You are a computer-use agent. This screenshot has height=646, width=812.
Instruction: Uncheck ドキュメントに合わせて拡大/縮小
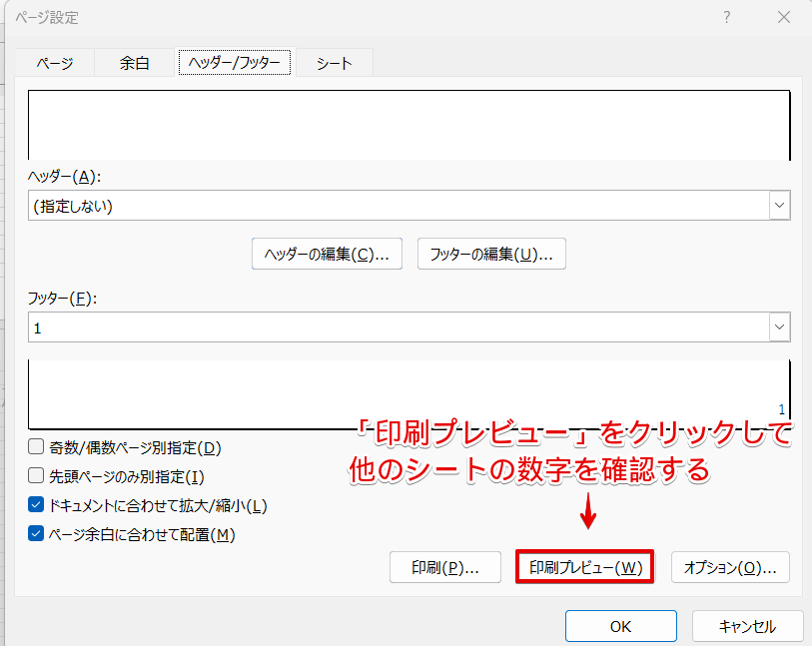click(36, 504)
